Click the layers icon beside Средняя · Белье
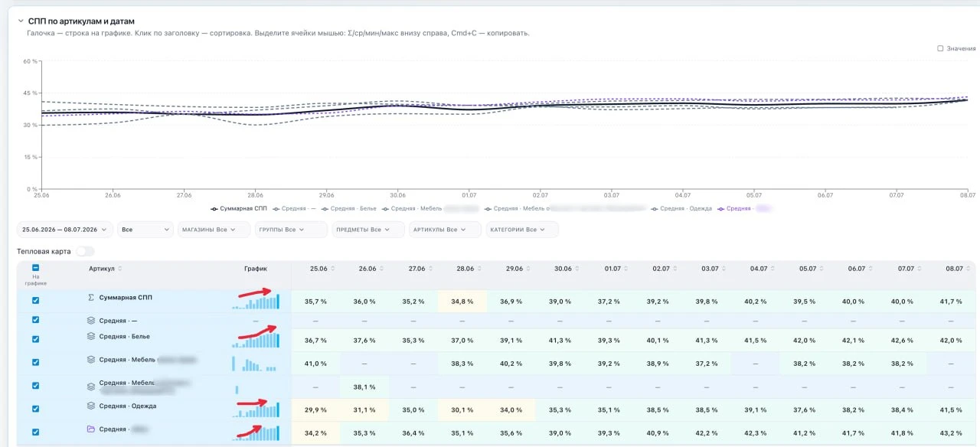 [90, 336]
